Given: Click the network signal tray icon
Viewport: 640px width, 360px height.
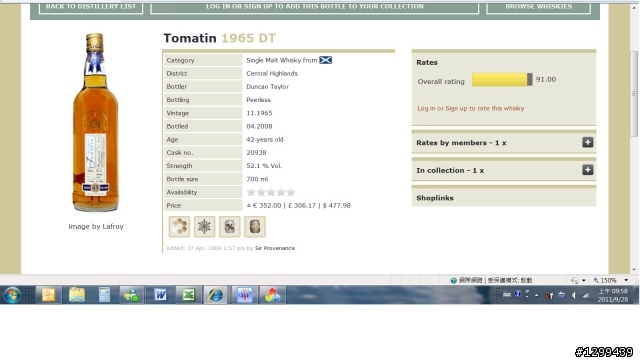Looking at the screenshot, I should pos(586,295).
